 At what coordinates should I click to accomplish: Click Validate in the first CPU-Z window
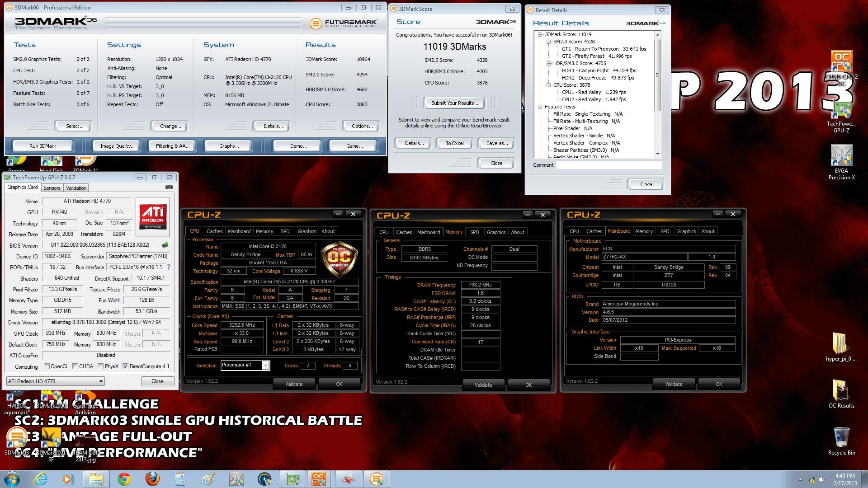(294, 384)
